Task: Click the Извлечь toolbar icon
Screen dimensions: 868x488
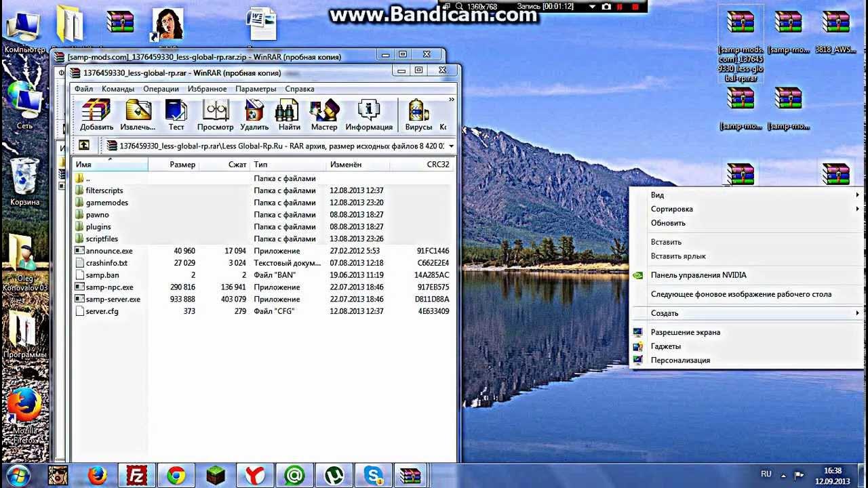Action: coord(138,115)
